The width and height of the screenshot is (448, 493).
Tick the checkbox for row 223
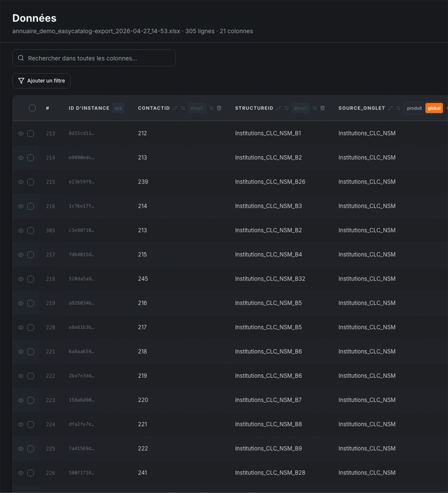31,400
